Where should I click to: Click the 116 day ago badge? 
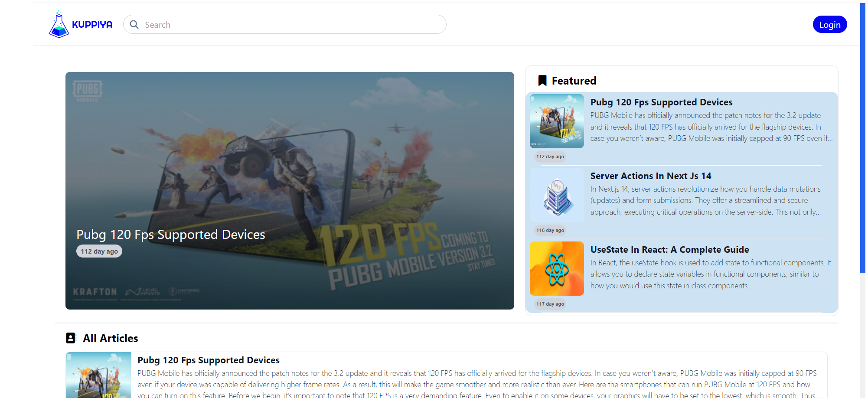click(550, 230)
